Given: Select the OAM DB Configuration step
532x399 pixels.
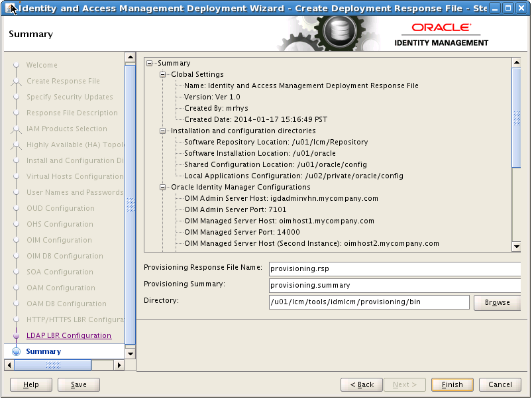Looking at the screenshot, I should click(66, 304).
